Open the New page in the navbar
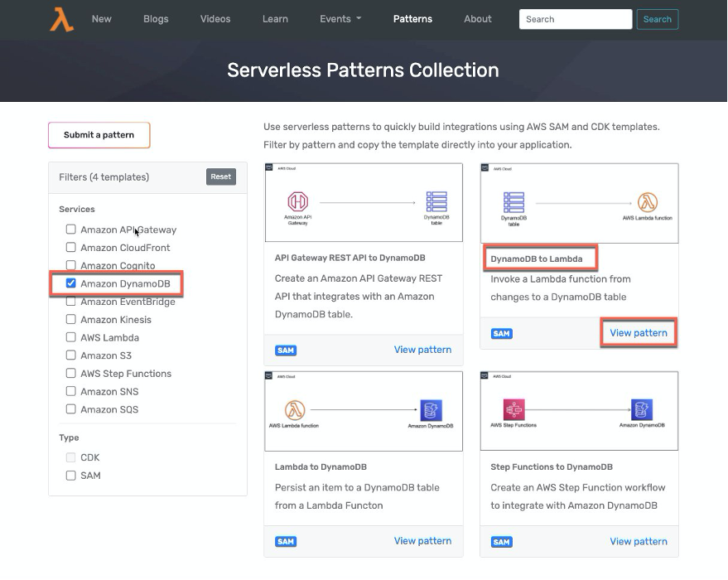Image resolution: width=728 pixels, height=580 pixels. [x=101, y=19]
